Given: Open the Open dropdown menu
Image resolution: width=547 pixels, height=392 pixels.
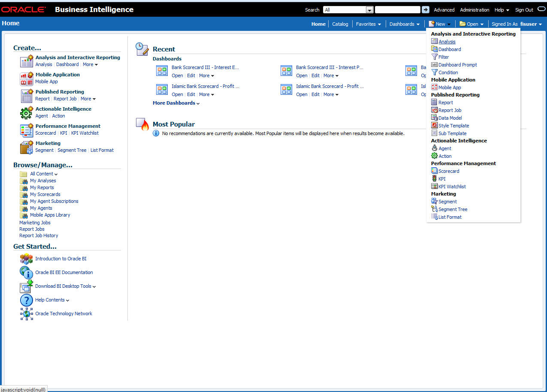Looking at the screenshot, I should coord(472,24).
